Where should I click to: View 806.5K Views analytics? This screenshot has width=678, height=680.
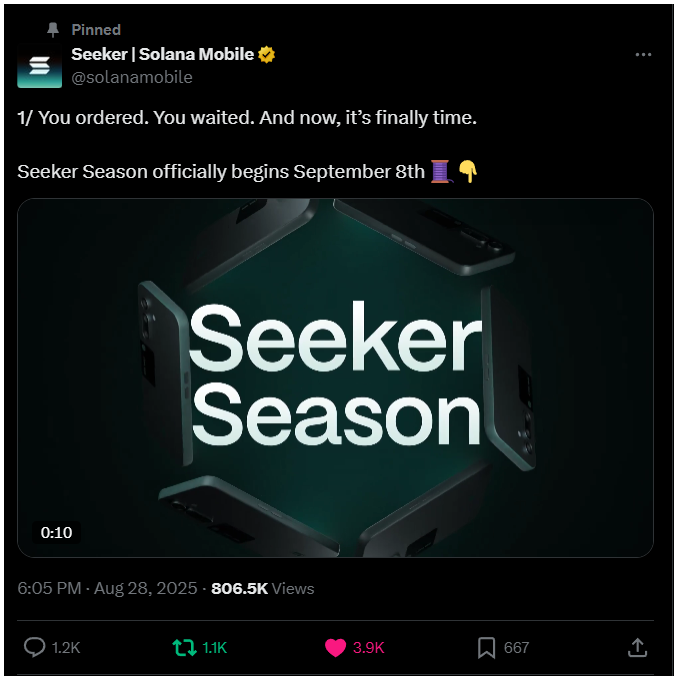[262, 588]
